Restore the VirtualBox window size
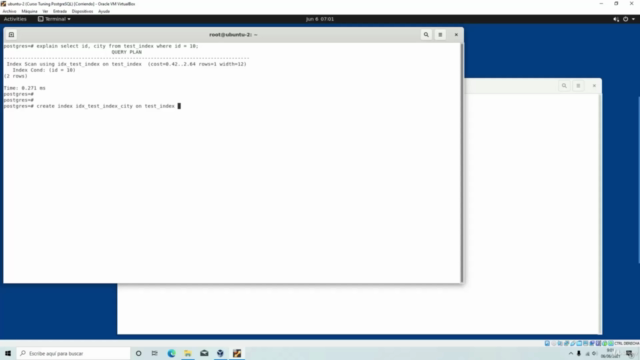The height and width of the screenshot is (360, 640). (x=616, y=4)
